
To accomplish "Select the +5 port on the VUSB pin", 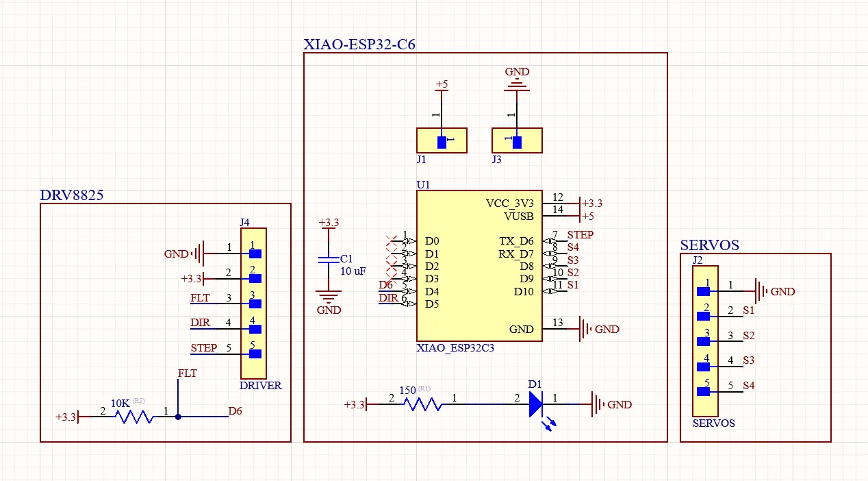I will [x=587, y=216].
